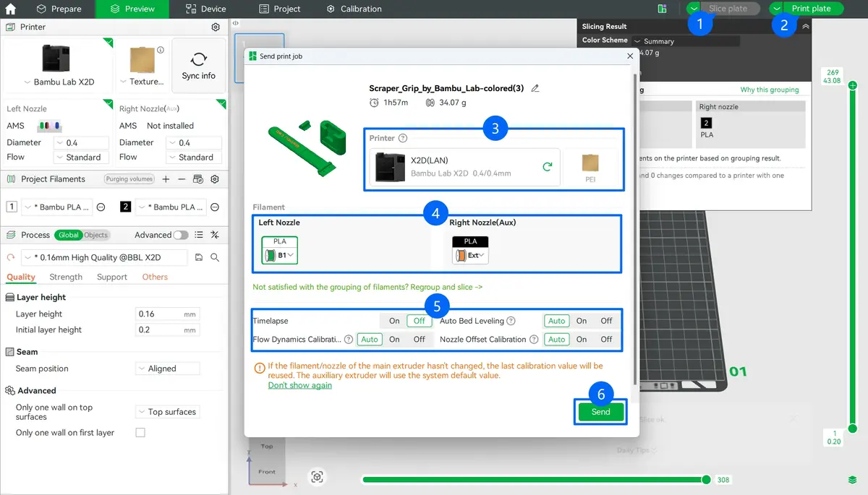Screen dimensions: 868x495
Task: Search process settings with magnifier icon
Action: (x=215, y=257)
